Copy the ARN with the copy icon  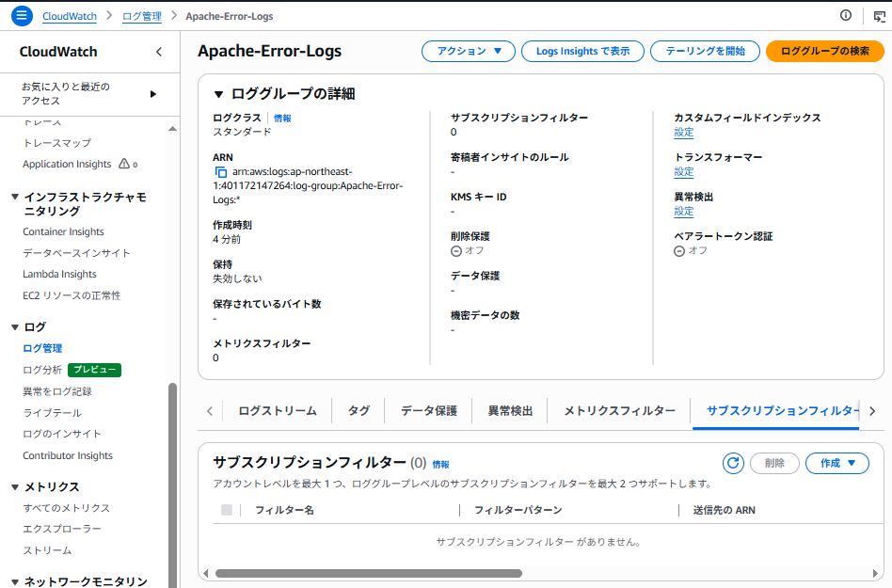tap(221, 172)
